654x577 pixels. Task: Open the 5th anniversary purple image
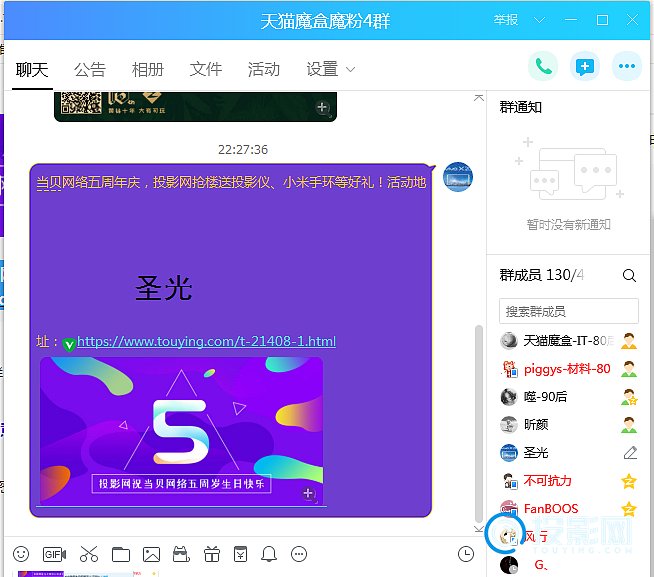point(181,430)
